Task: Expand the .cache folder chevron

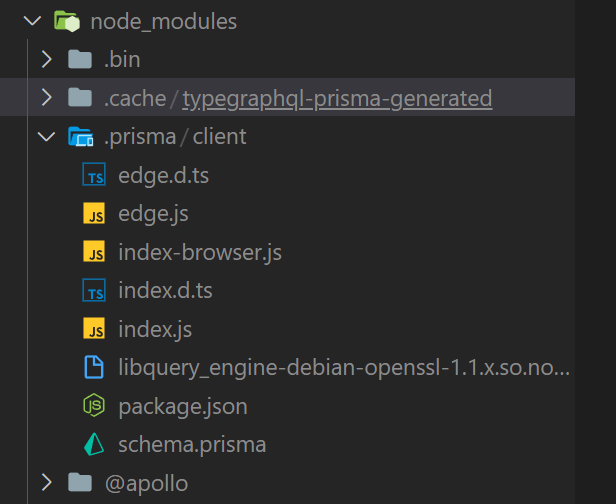Action: click(46, 97)
